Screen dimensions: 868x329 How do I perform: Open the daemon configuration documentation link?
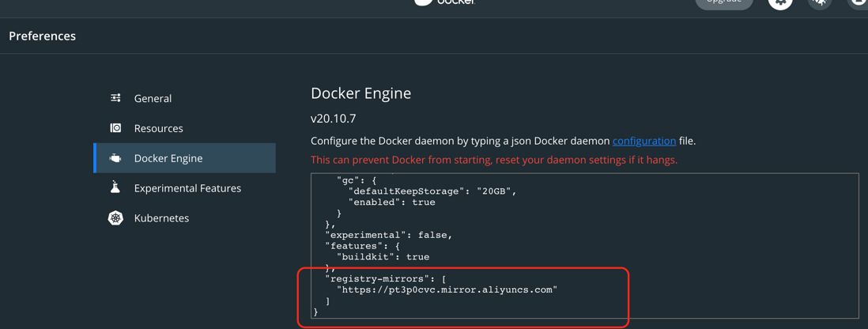pyautogui.click(x=643, y=141)
